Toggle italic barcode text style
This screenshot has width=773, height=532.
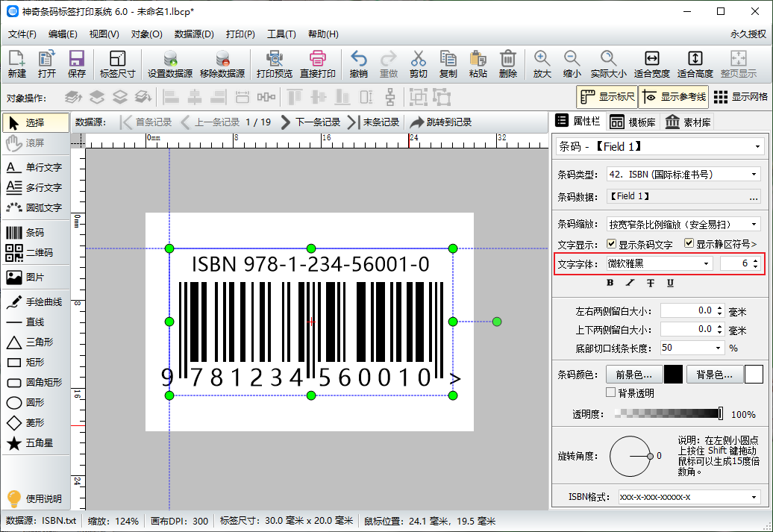pos(630,283)
